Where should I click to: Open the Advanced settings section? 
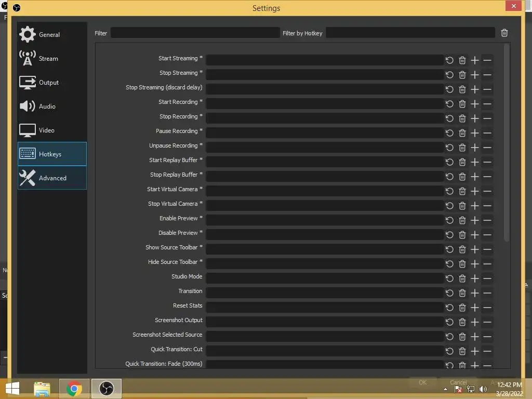click(x=52, y=178)
